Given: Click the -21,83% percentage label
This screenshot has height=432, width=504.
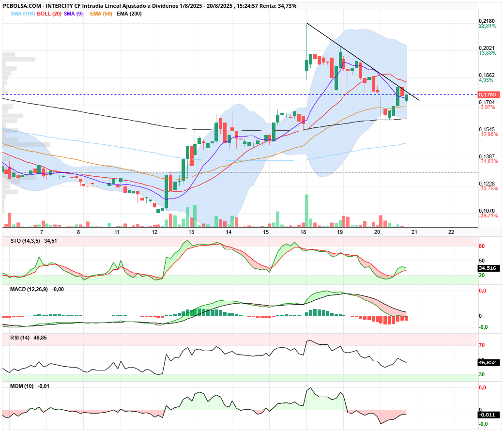Looking at the screenshot, I should pyautogui.click(x=489, y=162).
